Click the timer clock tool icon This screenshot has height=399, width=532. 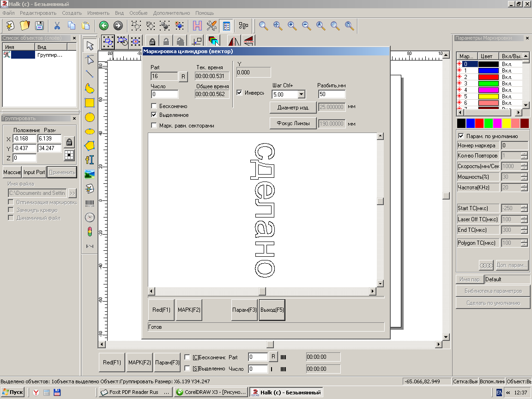[90, 217]
